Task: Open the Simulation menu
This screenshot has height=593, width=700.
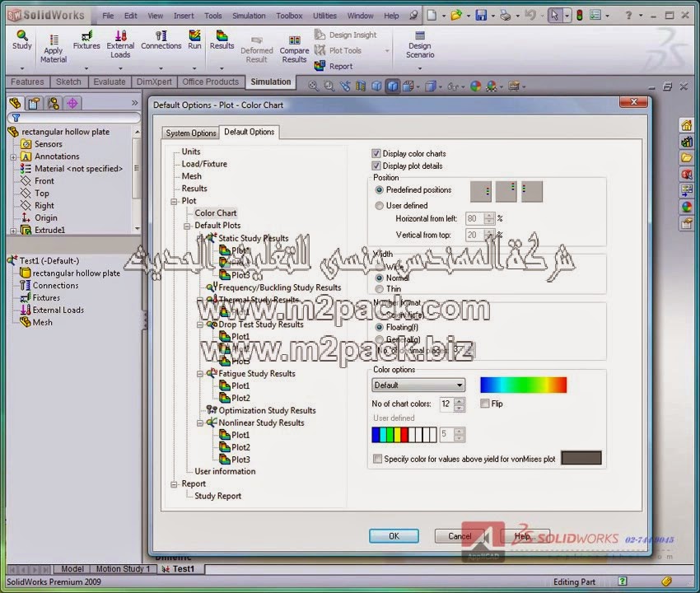Action: coord(249,16)
